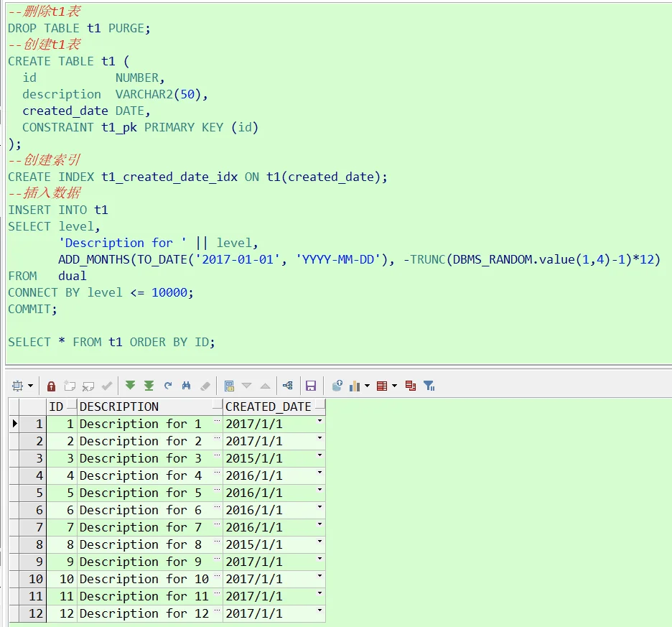Click the eraser clear record icon

[x=205, y=386]
